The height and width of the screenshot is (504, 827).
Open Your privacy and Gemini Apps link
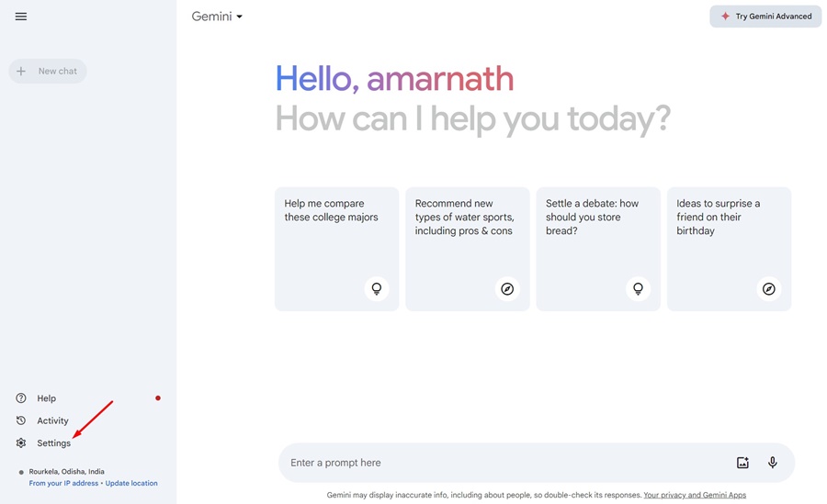(695, 495)
